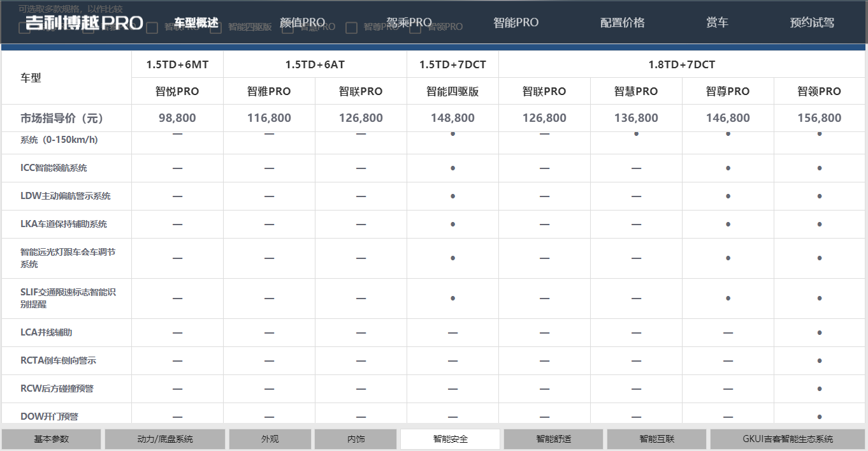Click the 146,800 price cell
Image resolution: width=868 pixels, height=451 pixels.
coord(728,118)
